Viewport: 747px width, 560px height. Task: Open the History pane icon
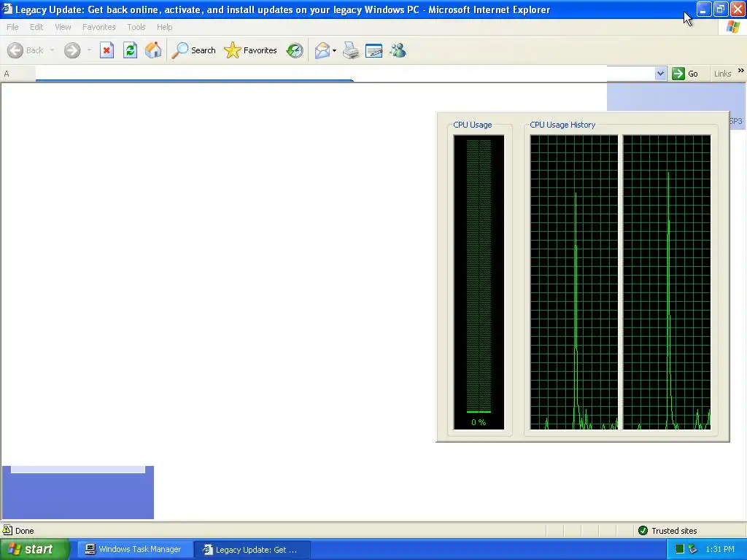pos(295,50)
